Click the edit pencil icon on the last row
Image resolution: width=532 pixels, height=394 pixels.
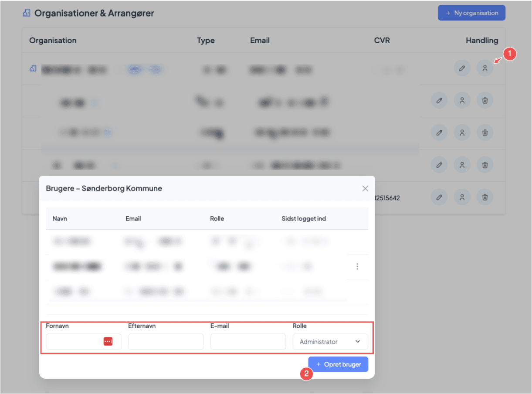[439, 197]
